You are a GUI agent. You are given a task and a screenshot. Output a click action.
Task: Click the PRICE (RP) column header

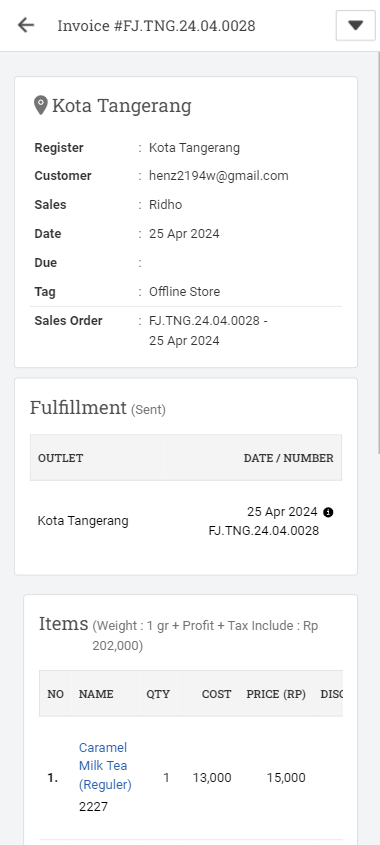click(x=276, y=694)
